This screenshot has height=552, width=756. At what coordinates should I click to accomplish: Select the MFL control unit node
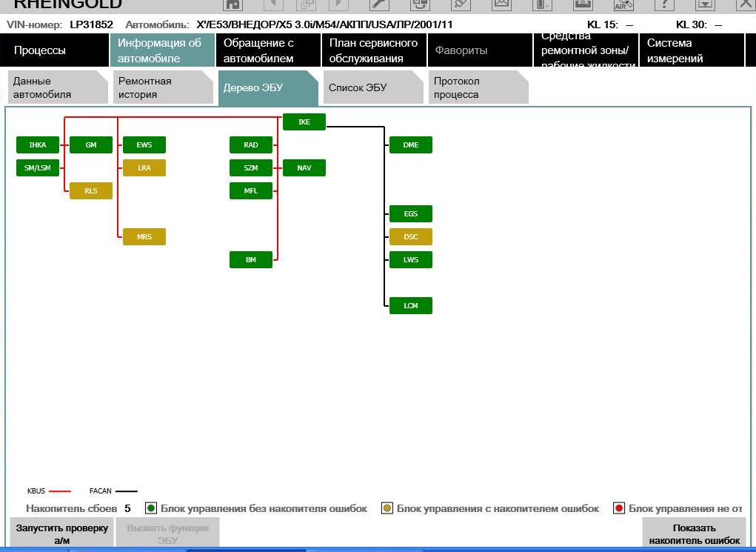tap(251, 190)
